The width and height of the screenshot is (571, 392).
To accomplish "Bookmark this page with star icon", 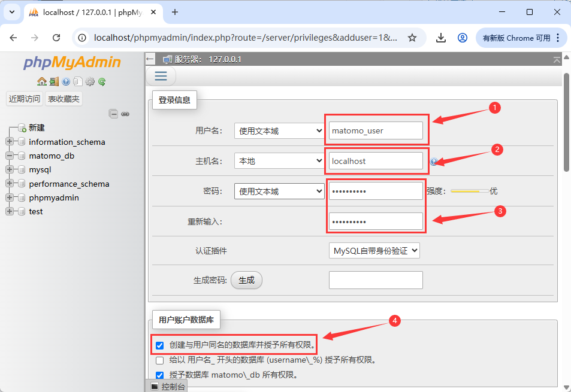I will pos(412,38).
